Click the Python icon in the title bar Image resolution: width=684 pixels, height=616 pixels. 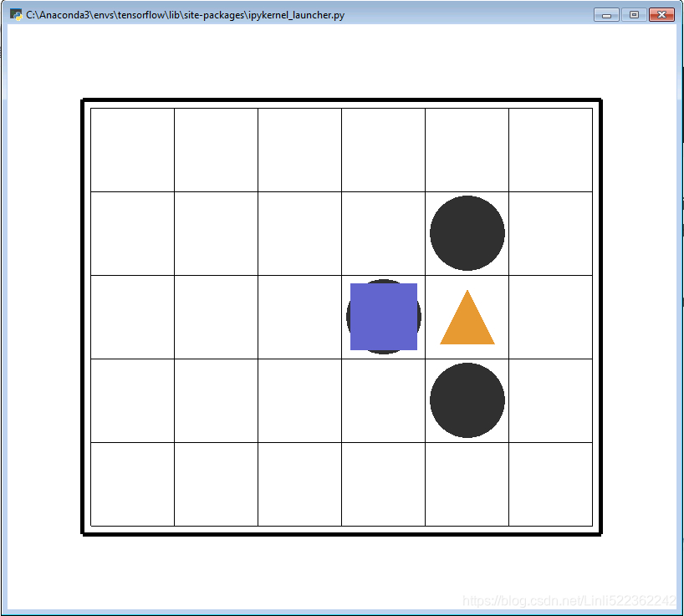(16, 15)
